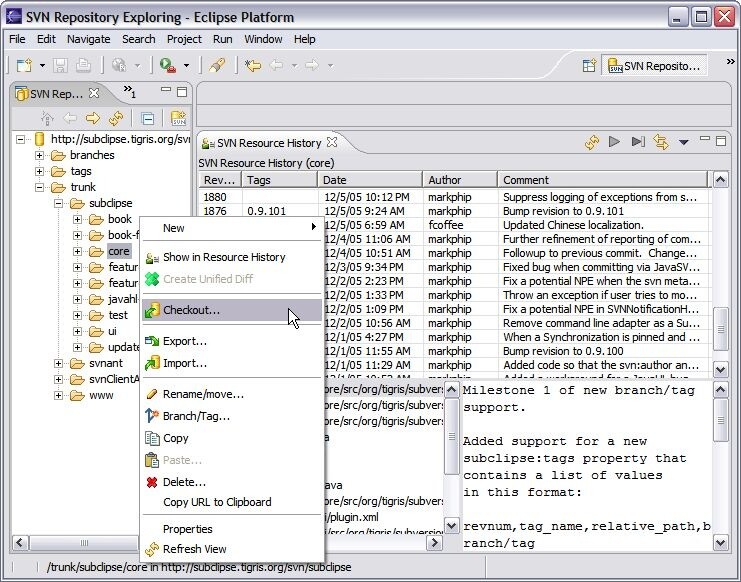Viewport: 741px width, 582px height.
Task: Close the SVN Resource History tab
Action: [332, 142]
